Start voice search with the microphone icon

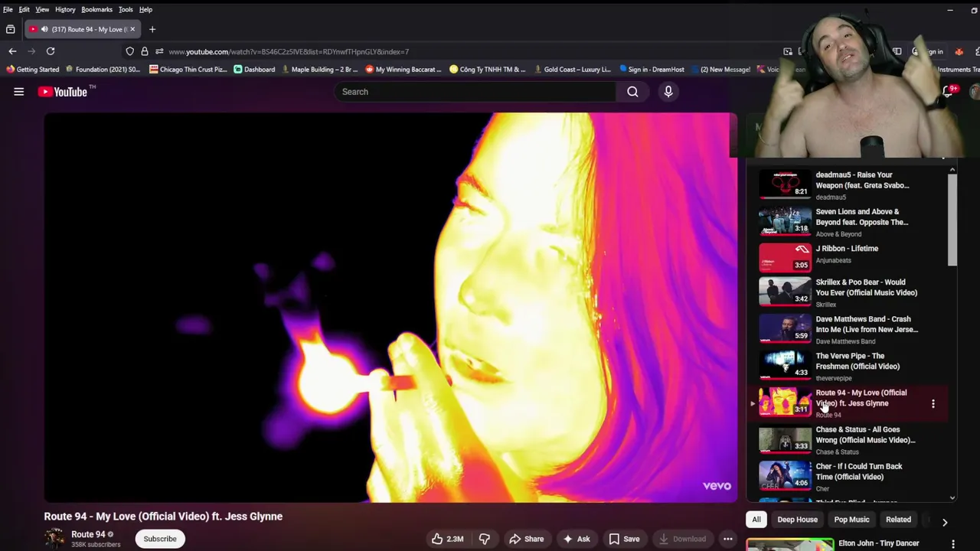[668, 92]
